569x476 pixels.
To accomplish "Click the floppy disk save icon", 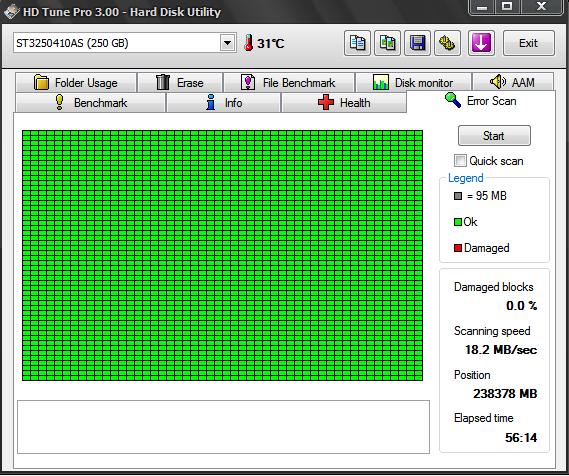I will [x=417, y=43].
